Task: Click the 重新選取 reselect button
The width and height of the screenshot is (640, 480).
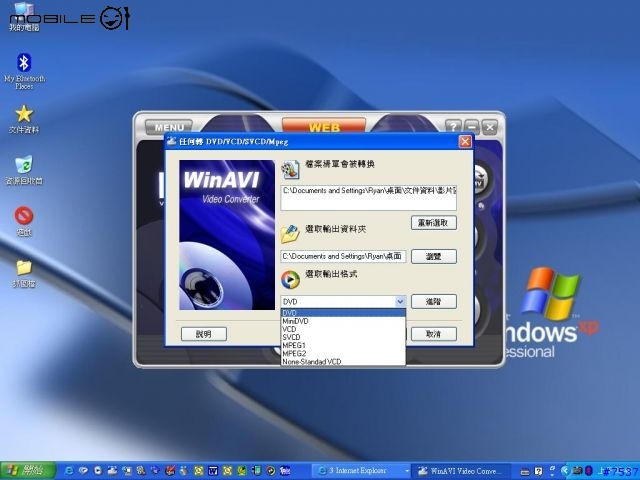Action: click(433, 223)
